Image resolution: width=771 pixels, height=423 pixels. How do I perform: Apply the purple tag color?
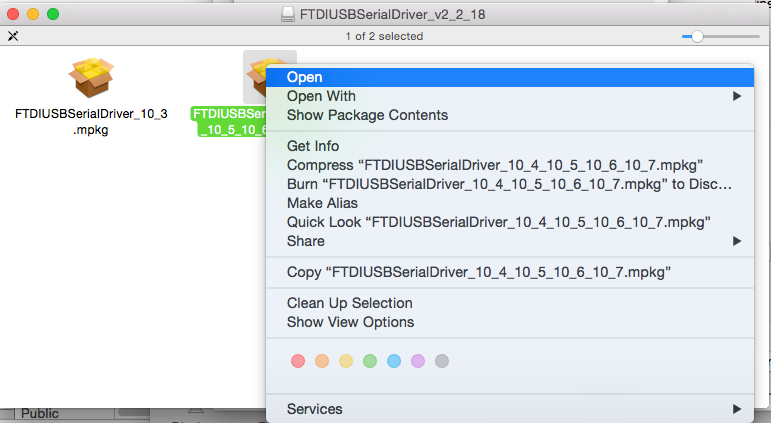coord(418,361)
